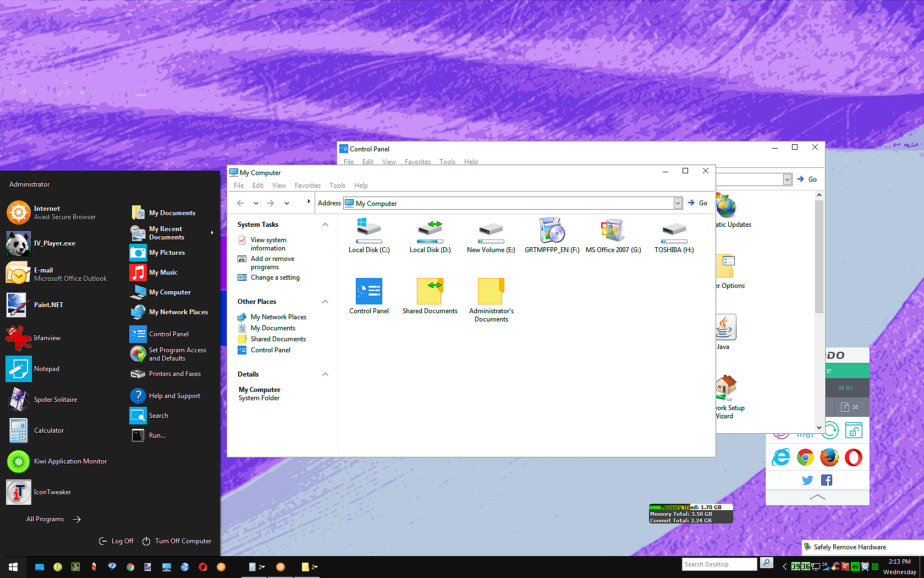Click Turn Off Computer
This screenshot has width=924, height=578.
click(x=177, y=541)
